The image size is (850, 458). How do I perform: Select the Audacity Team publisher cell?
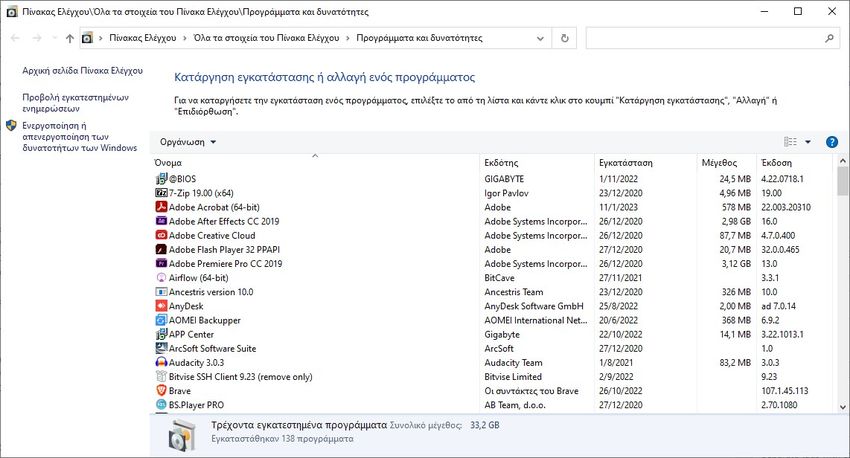click(x=513, y=363)
